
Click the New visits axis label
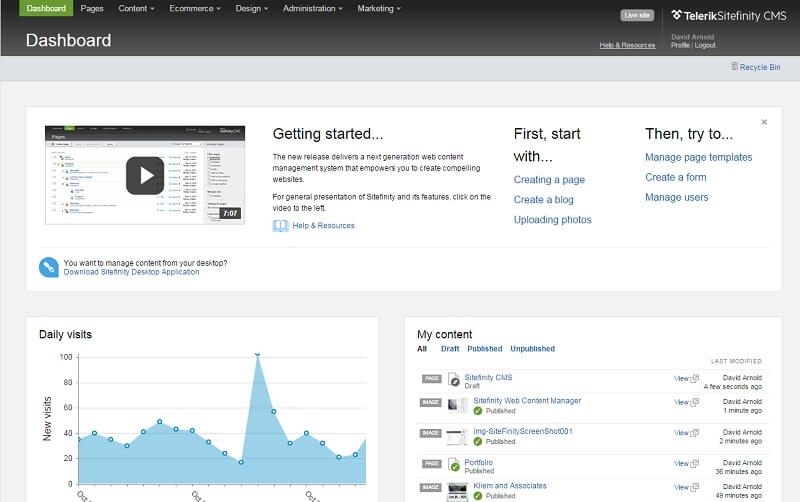pyautogui.click(x=47, y=419)
